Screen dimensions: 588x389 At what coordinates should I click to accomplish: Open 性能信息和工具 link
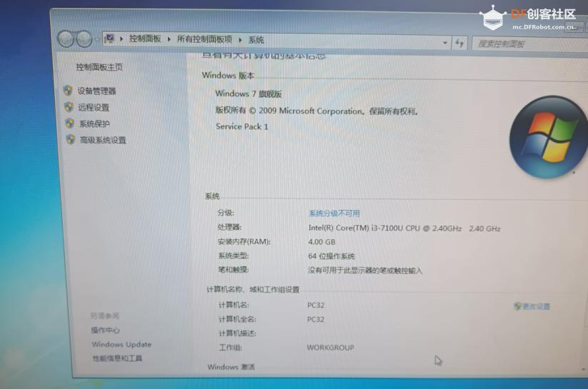tap(117, 358)
